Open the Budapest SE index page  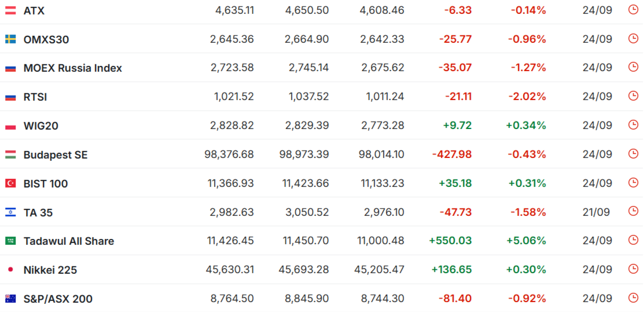[56, 155]
